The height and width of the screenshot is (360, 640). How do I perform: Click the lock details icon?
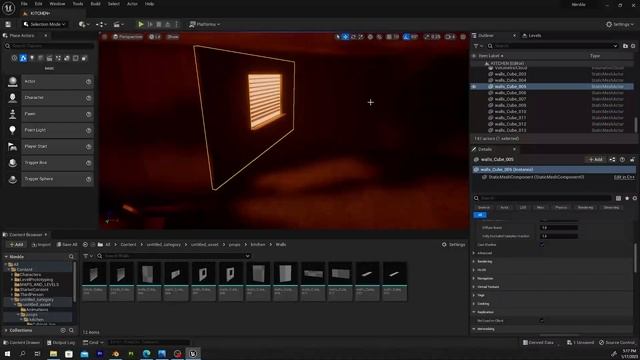click(632, 160)
